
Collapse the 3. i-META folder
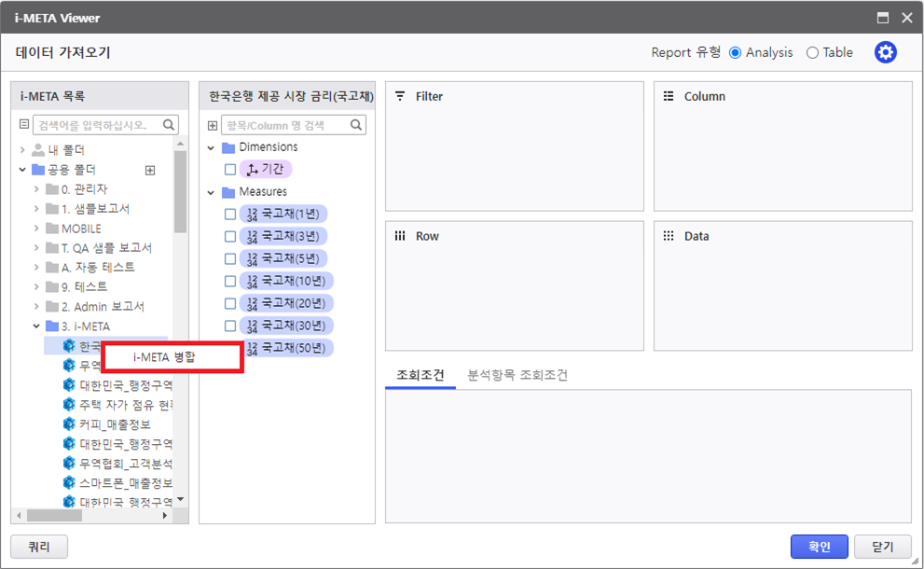[x=37, y=326]
